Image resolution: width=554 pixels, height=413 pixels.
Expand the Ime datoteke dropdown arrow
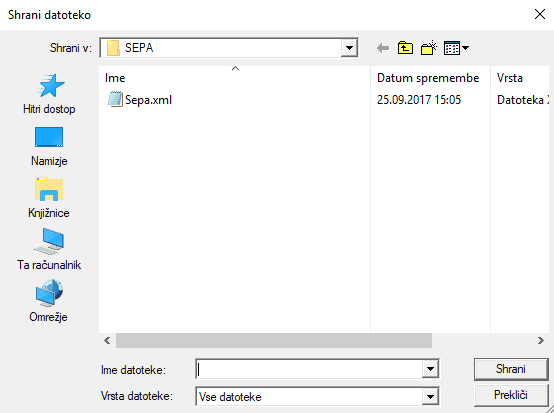pyautogui.click(x=430, y=369)
